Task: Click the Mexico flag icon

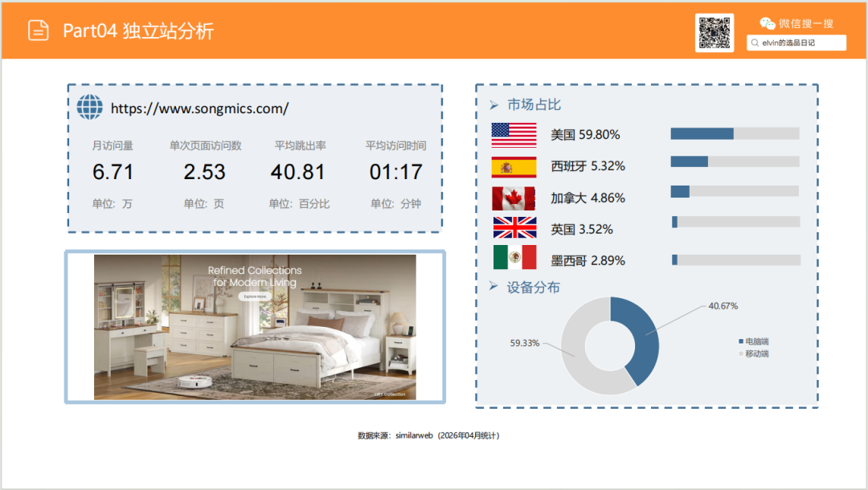Action: [514, 259]
